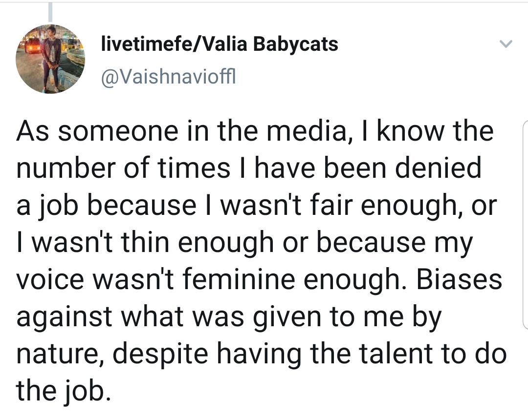Click the line "I wasn't thin enough or because my"

pos(244,243)
